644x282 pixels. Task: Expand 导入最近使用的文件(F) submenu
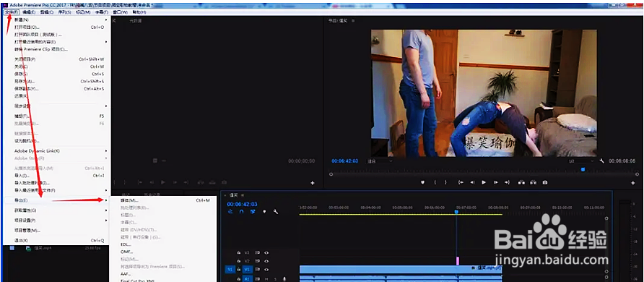[x=56, y=190]
